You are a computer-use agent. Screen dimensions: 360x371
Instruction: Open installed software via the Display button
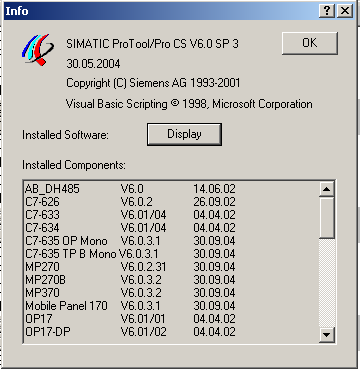coord(184,134)
